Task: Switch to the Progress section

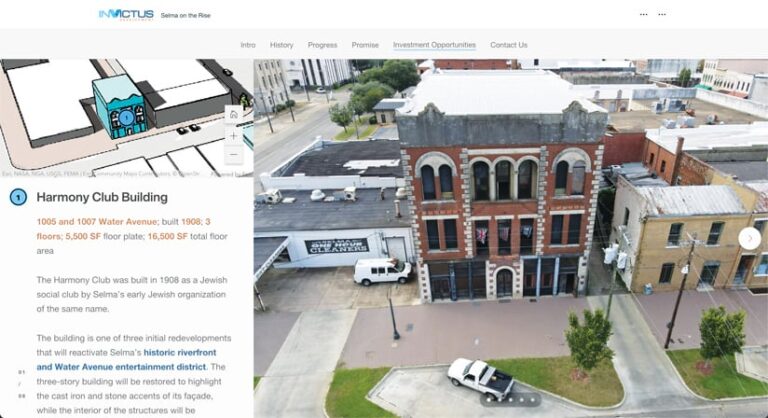Action: click(x=322, y=45)
